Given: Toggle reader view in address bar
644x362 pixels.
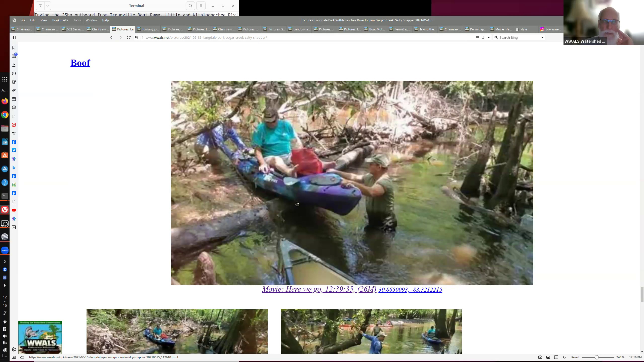Looking at the screenshot, I should (477, 37).
